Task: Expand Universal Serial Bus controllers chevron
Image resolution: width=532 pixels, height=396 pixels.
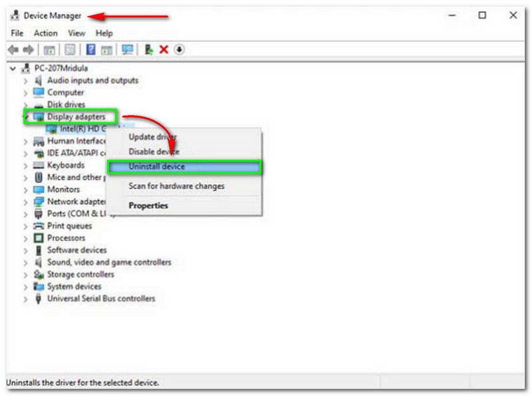Action: point(25,299)
